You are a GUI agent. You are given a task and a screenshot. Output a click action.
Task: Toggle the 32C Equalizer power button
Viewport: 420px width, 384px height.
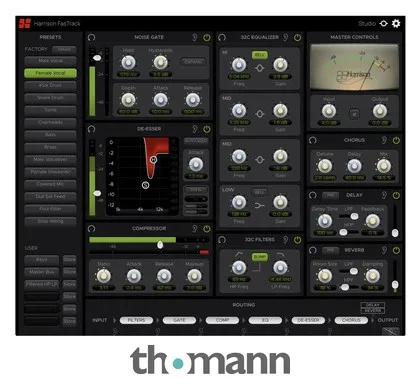(x=297, y=37)
